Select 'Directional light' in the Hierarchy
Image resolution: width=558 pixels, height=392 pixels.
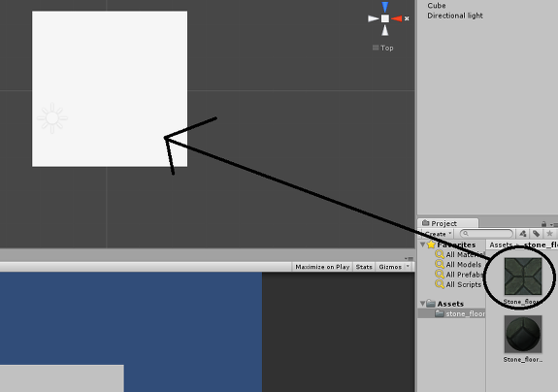tap(455, 16)
